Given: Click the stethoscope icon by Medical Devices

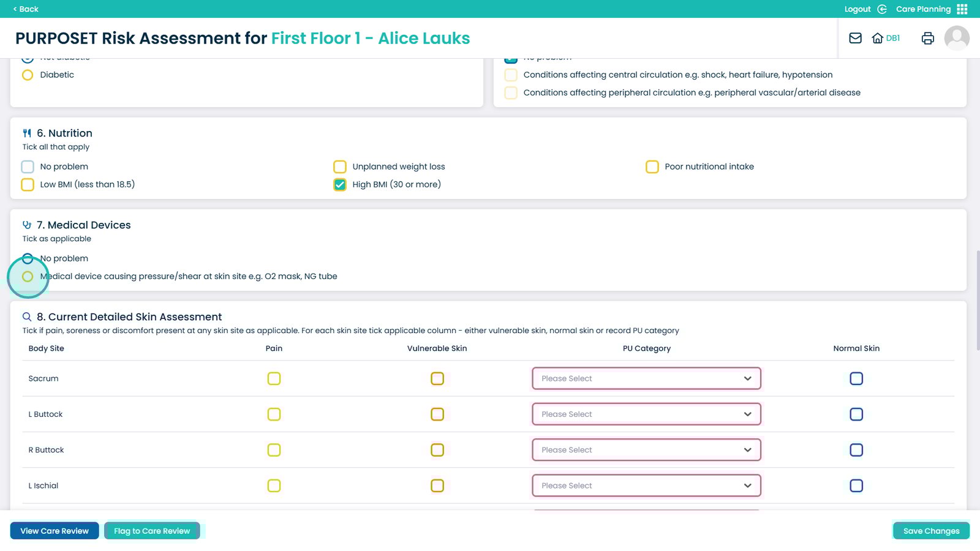Looking at the screenshot, I should [27, 225].
